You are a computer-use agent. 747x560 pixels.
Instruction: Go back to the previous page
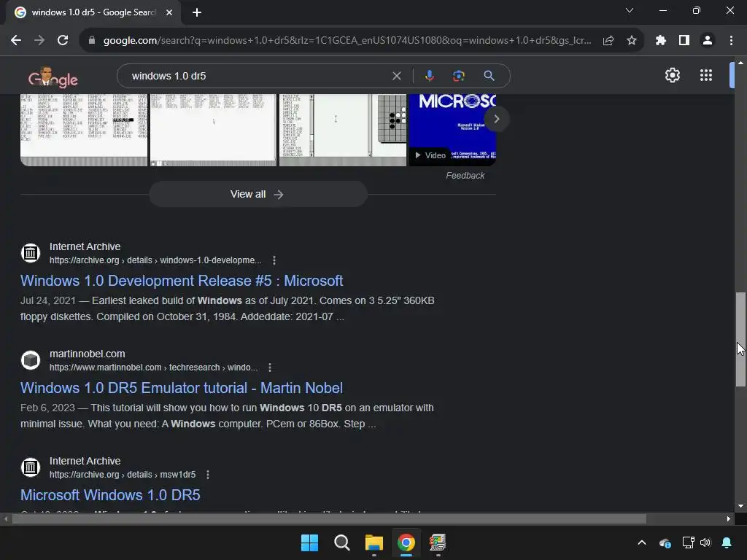point(16,41)
